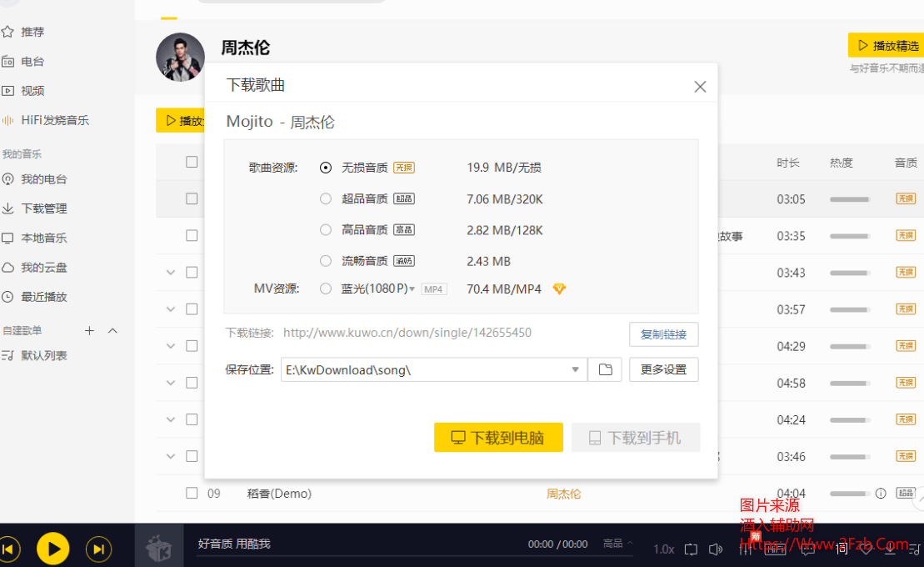924x567 pixels.
Task: Open 视频 via its video icon
Action: (7, 91)
